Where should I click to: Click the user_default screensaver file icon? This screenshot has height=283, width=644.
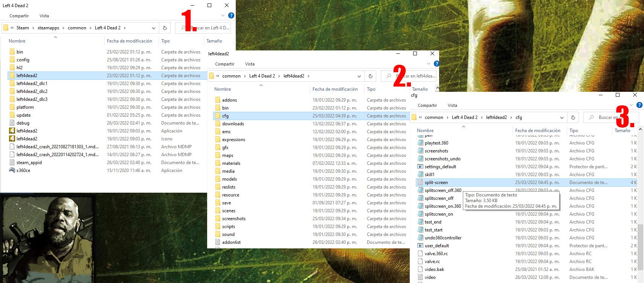tap(420, 246)
